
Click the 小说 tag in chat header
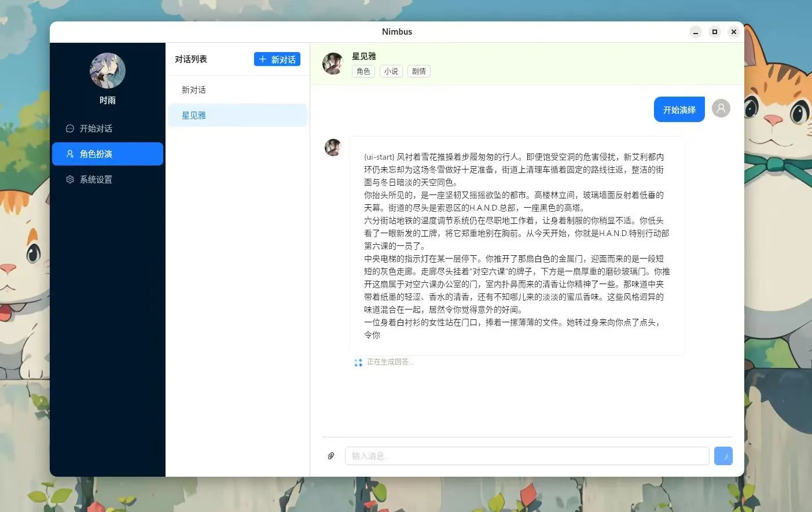point(391,71)
